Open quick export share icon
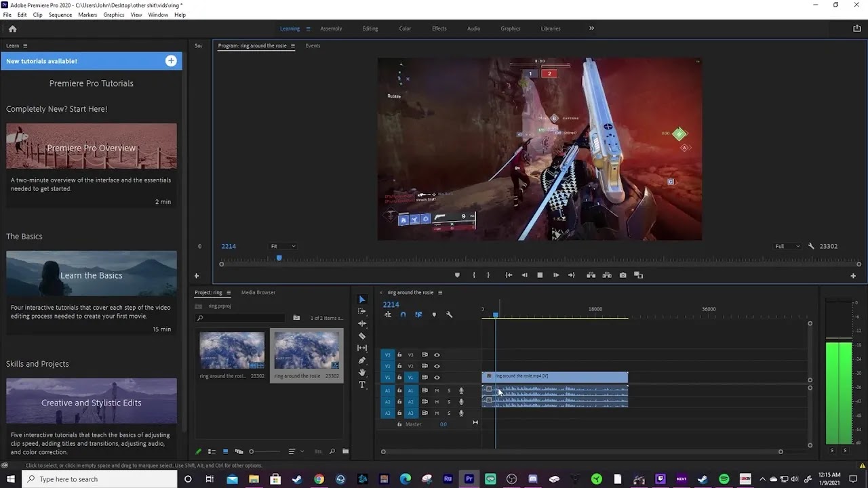This screenshot has height=488, width=868. point(856,28)
